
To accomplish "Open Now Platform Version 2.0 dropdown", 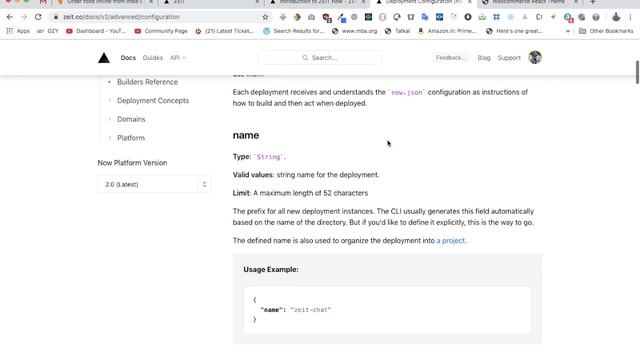I will (154, 184).
